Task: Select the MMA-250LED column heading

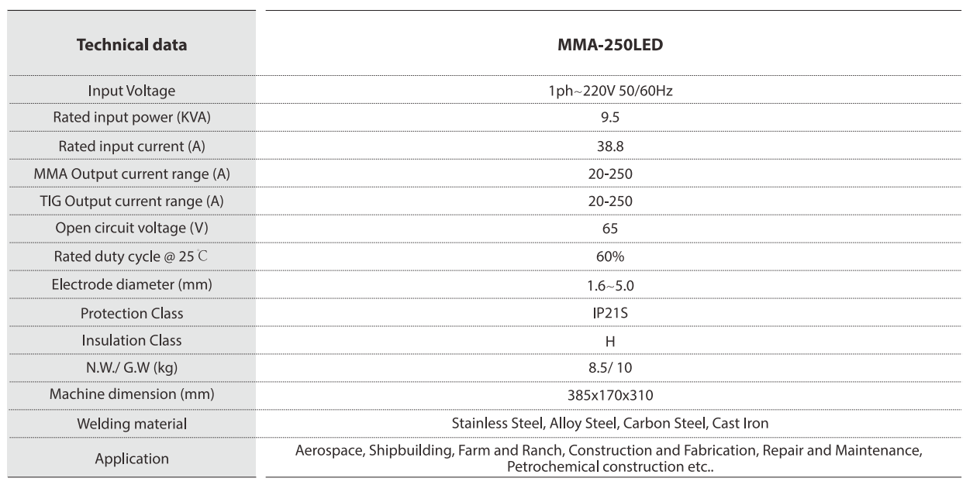Action: pos(610,45)
